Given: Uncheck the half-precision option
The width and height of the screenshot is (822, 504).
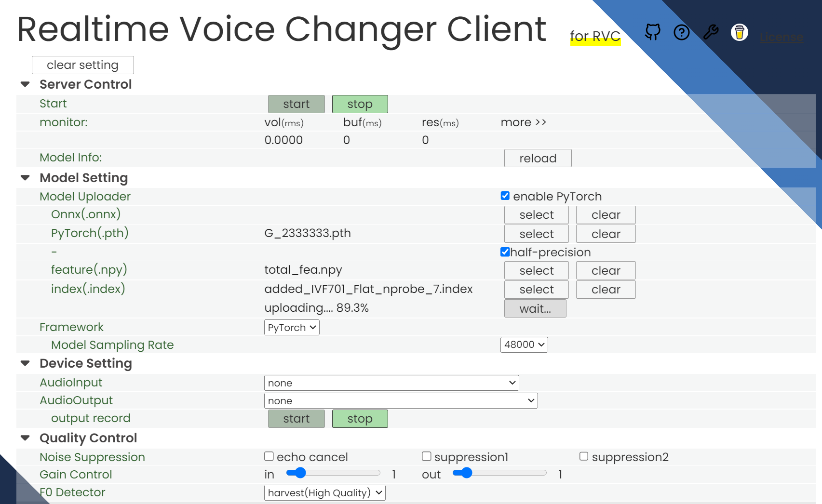Looking at the screenshot, I should click(505, 252).
